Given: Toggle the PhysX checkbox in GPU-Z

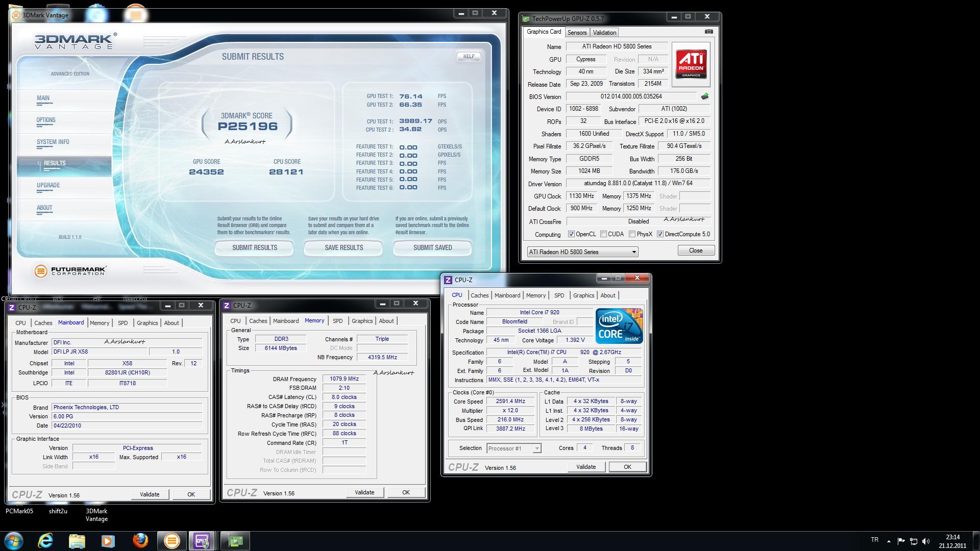Looking at the screenshot, I should pyautogui.click(x=632, y=234).
